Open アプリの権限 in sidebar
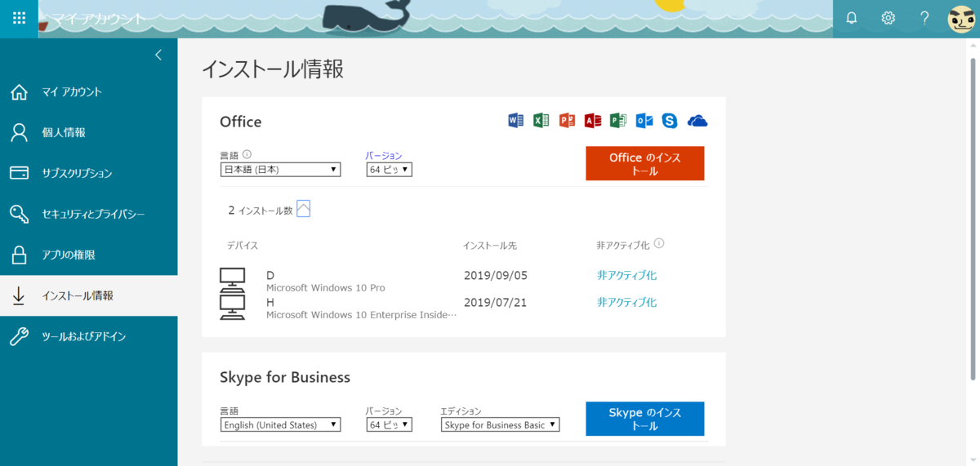 pos(88,255)
